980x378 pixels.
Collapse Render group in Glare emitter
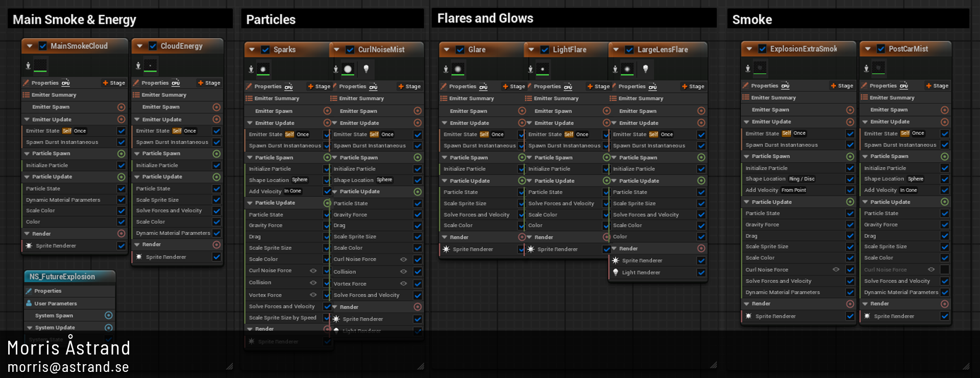[445, 237]
